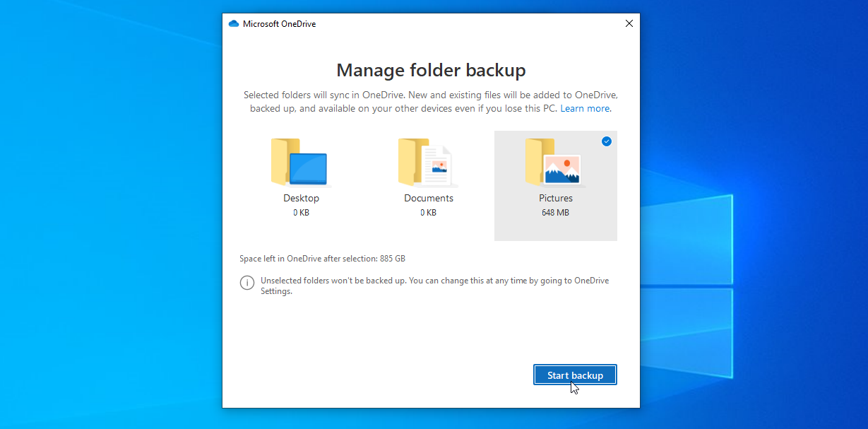Click the "Documents" folder name label
Image resolution: width=868 pixels, height=429 pixels.
(x=429, y=198)
